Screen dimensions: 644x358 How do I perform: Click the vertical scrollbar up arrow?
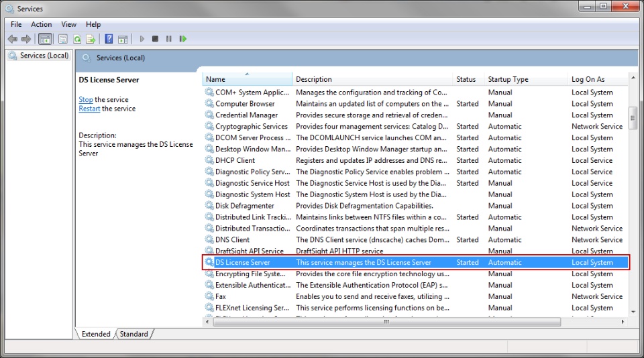pyautogui.click(x=633, y=78)
